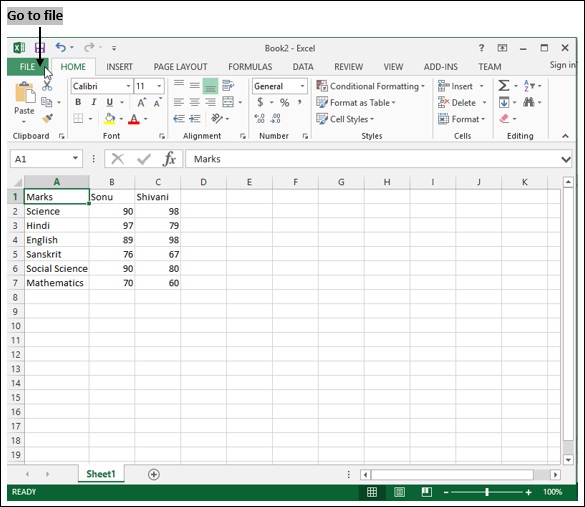Open the General number format dropdown

[x=302, y=86]
